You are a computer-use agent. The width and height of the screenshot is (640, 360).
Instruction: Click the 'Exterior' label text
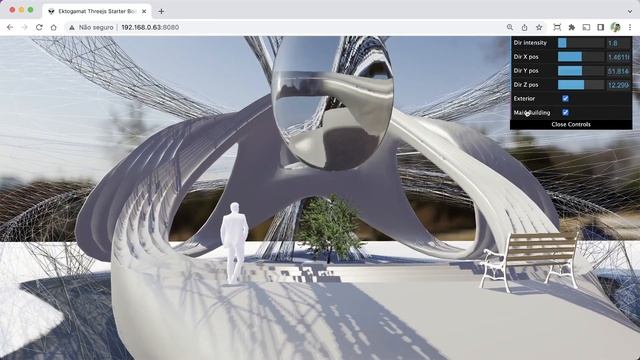[x=524, y=98]
